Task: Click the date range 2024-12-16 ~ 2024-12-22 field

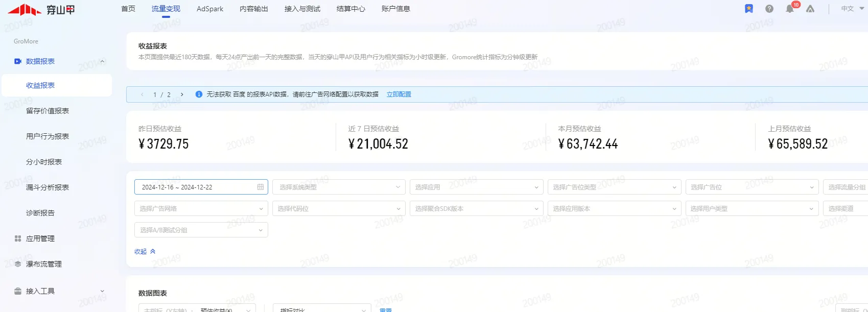Action: click(201, 187)
